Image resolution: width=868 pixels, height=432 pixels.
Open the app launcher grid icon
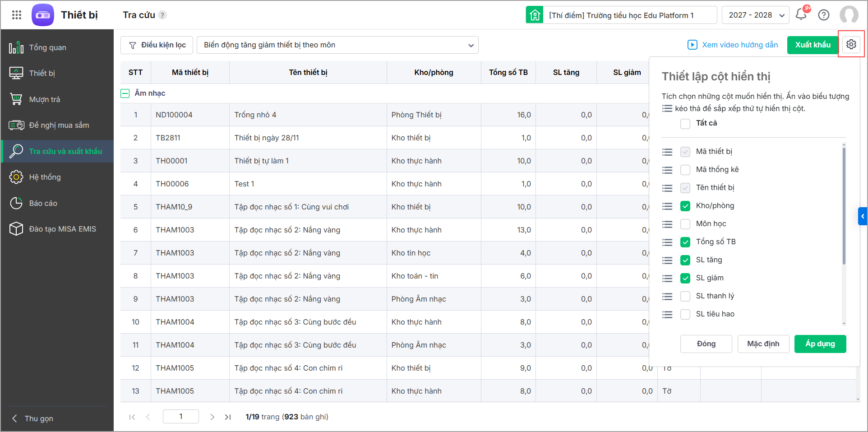pyautogui.click(x=17, y=15)
